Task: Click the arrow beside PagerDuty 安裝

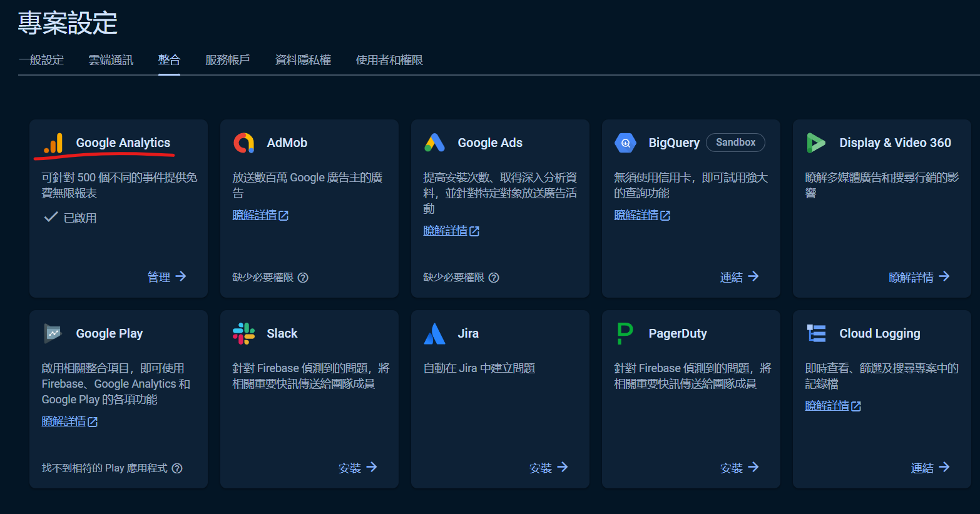Action: tap(753, 467)
